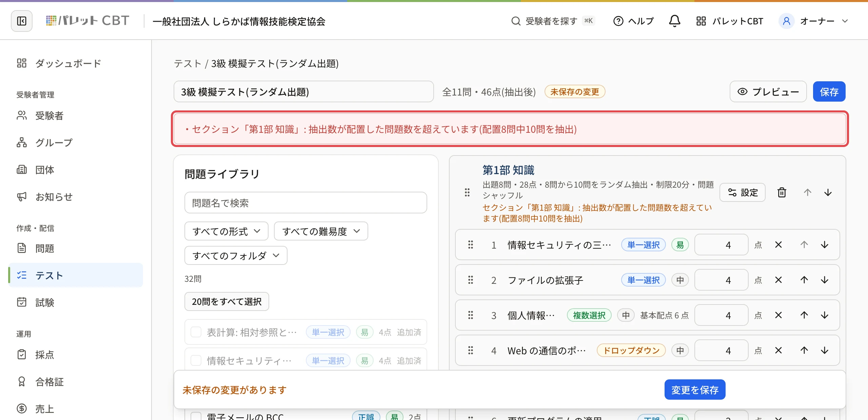Click the drag handle of section 第1部 知識
This screenshot has height=420, width=868.
click(467, 192)
